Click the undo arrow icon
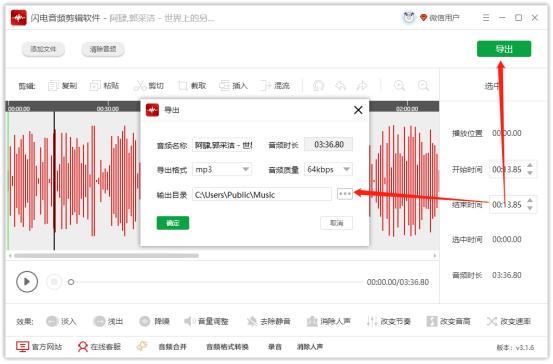553x364 pixels. click(x=340, y=85)
